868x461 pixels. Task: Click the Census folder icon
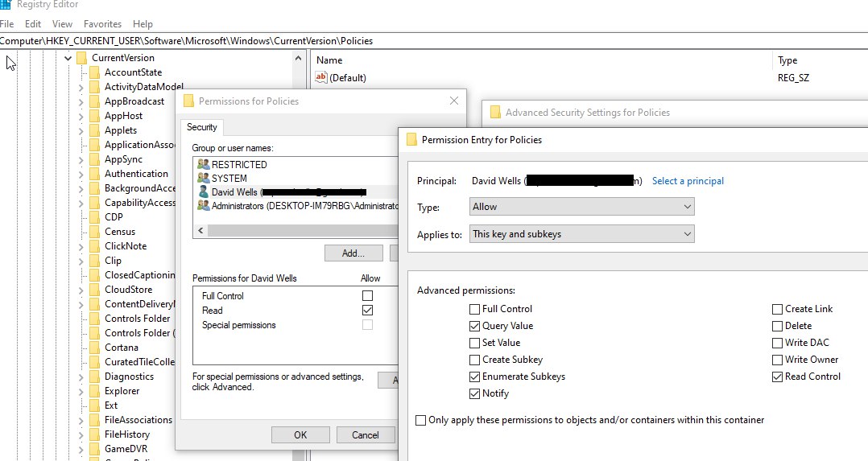coord(95,232)
